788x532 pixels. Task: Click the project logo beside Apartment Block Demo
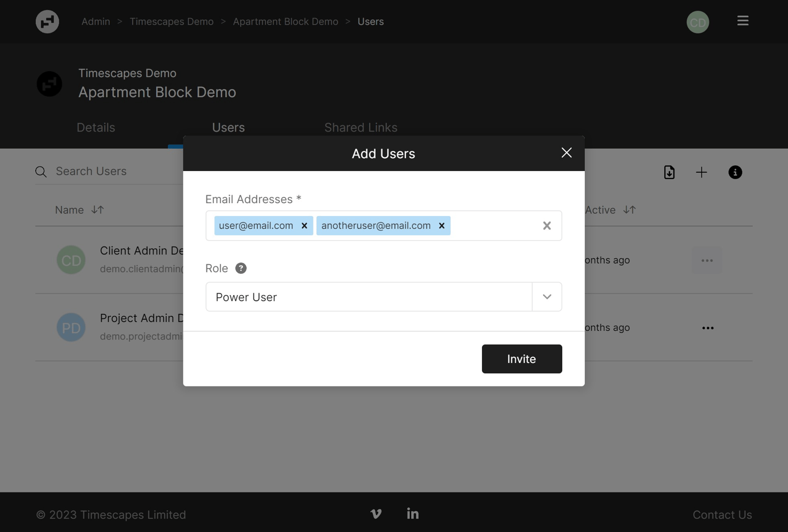point(49,84)
